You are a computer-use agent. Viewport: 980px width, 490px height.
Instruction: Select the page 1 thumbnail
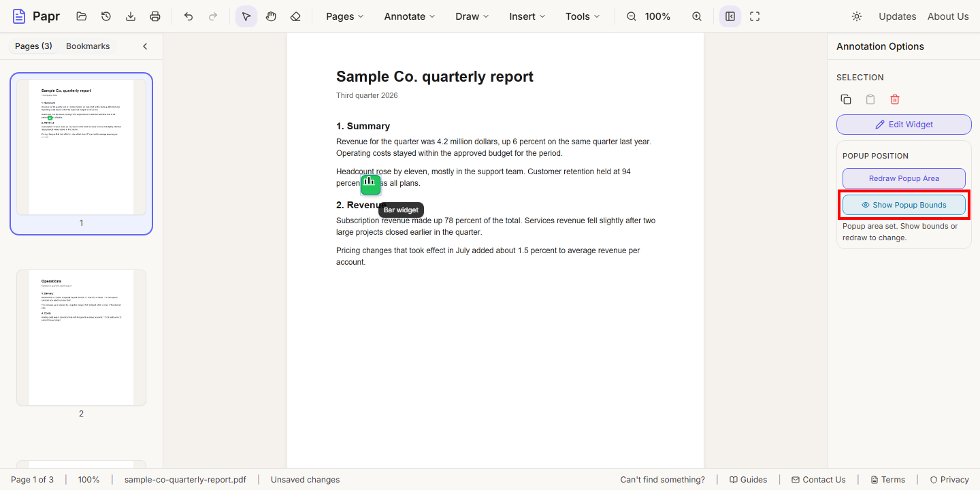point(81,147)
